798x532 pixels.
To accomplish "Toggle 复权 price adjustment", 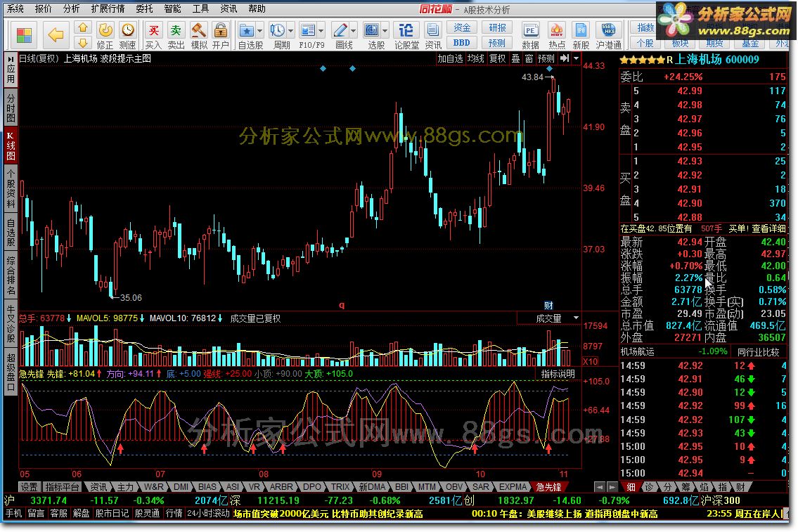I will [x=498, y=58].
